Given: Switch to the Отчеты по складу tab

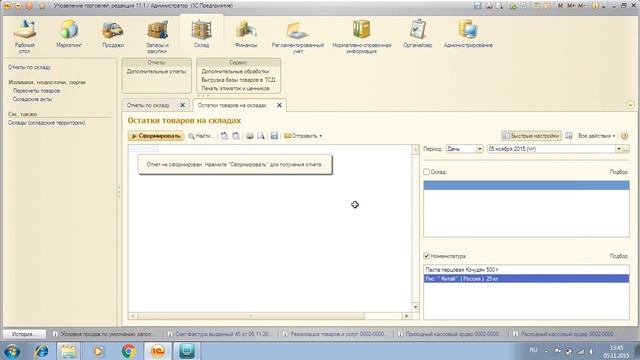Looking at the screenshot, I should point(148,105).
